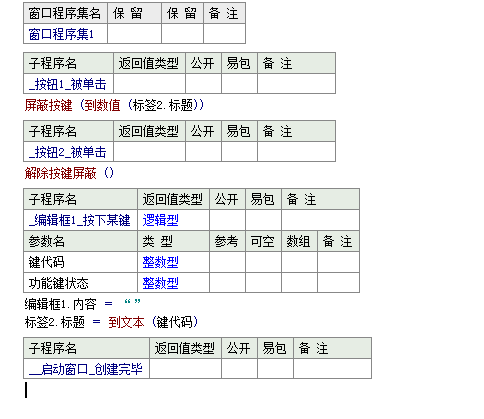Toggle 数组 cell for 键代码 parameter
Image resolution: width=484 pixels, height=419 pixels.
299,262
